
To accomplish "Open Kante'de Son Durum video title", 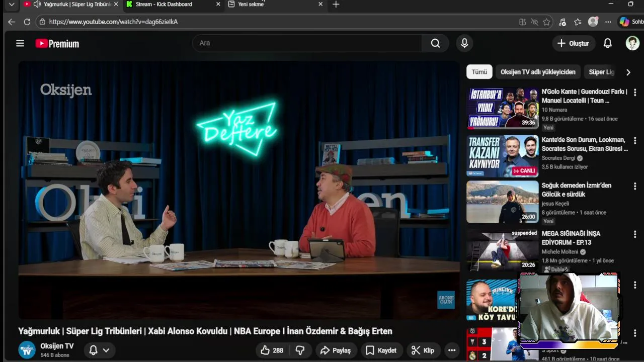I will coord(585,144).
